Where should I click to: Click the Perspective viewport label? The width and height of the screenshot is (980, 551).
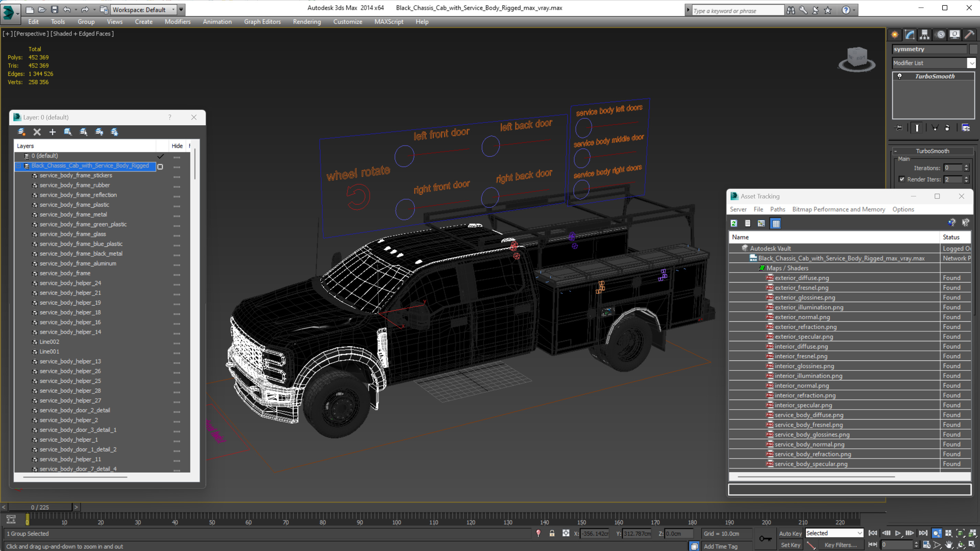pyautogui.click(x=31, y=33)
